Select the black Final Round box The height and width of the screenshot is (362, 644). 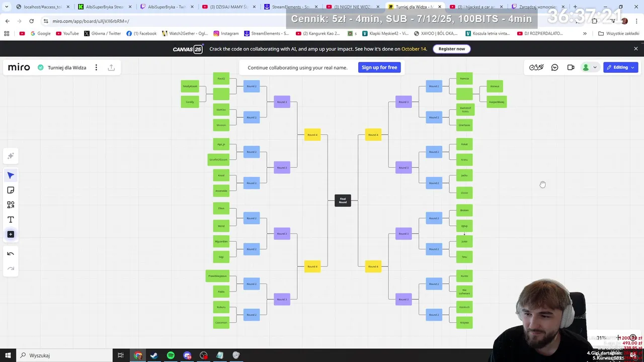pyautogui.click(x=343, y=201)
